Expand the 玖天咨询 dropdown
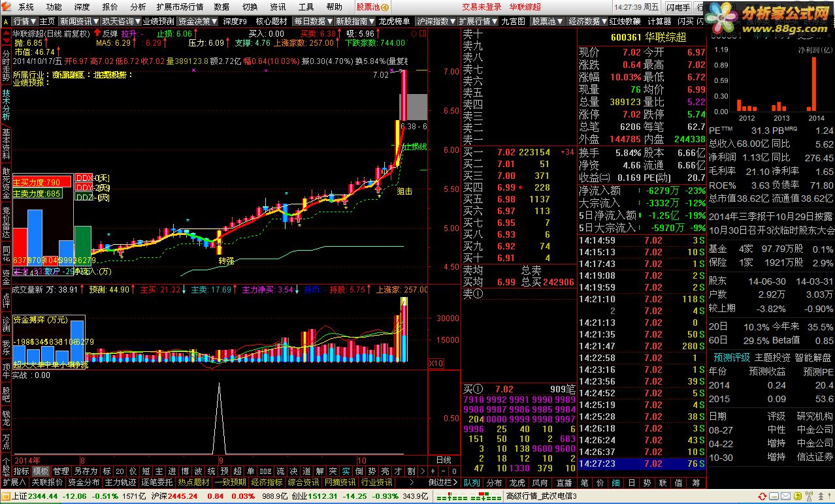835x504 pixels. click(x=120, y=21)
